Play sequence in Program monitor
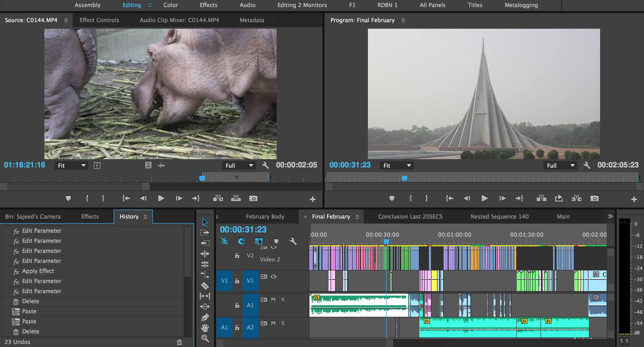 485,198
